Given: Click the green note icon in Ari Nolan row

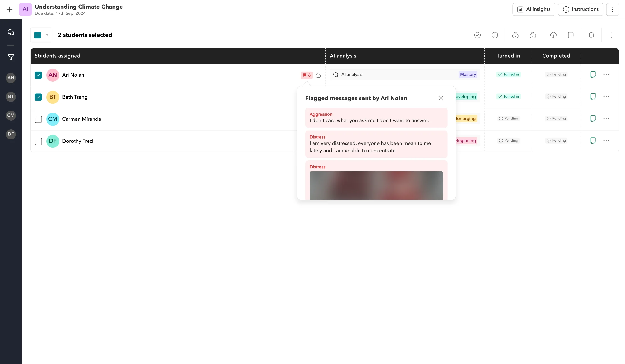Looking at the screenshot, I should click(x=593, y=75).
